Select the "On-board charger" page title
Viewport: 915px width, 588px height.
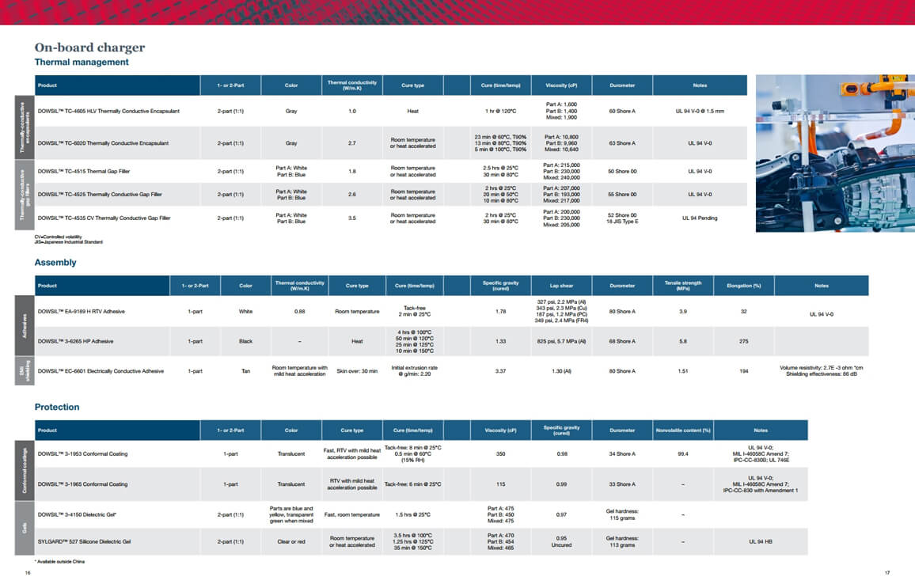90,47
